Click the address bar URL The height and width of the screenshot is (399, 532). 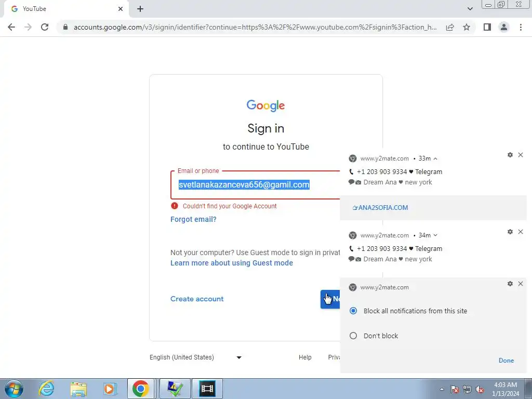(x=255, y=27)
